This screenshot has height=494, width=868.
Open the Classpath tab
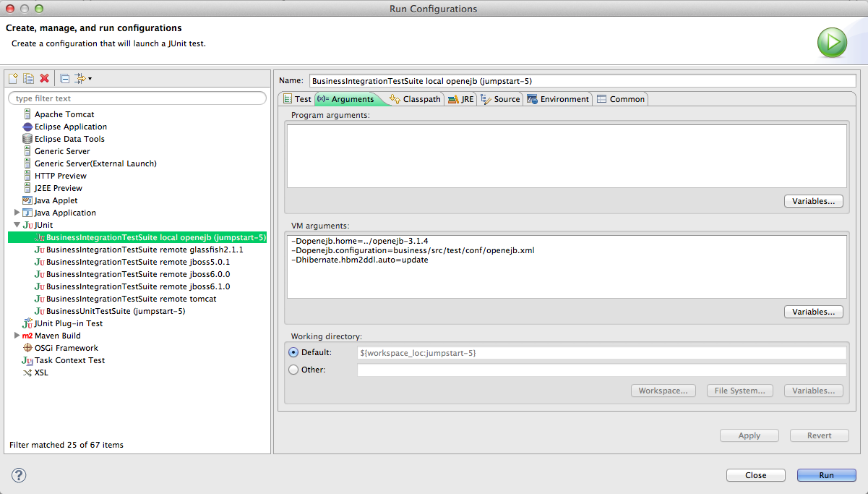coord(415,99)
